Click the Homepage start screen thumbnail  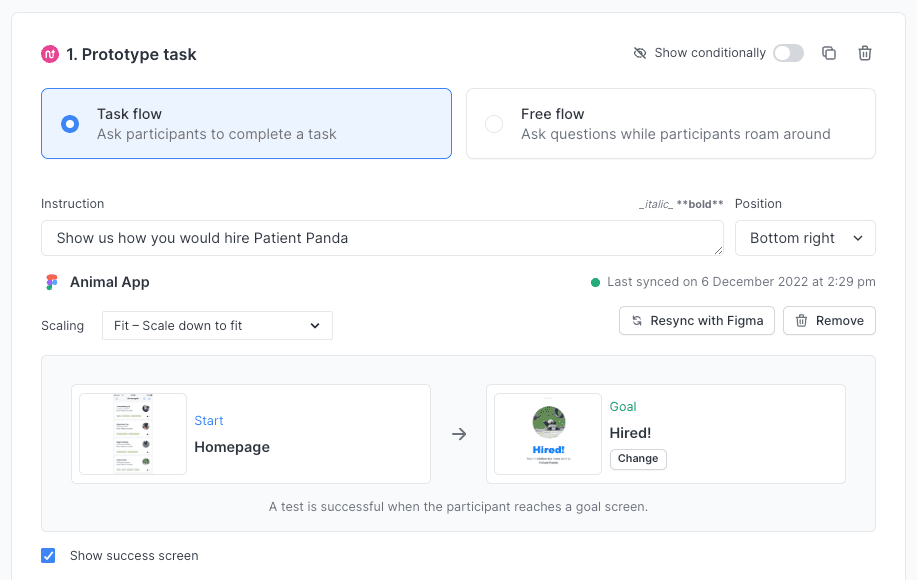click(x=131, y=434)
